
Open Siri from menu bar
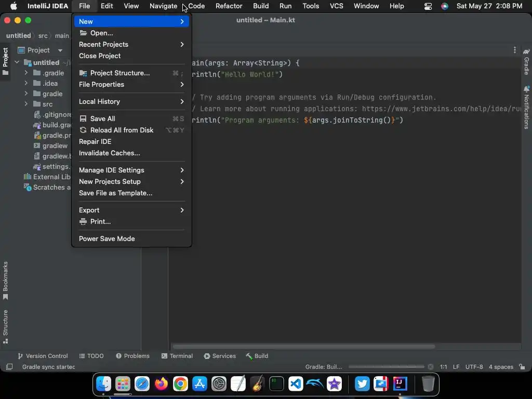[x=445, y=6]
